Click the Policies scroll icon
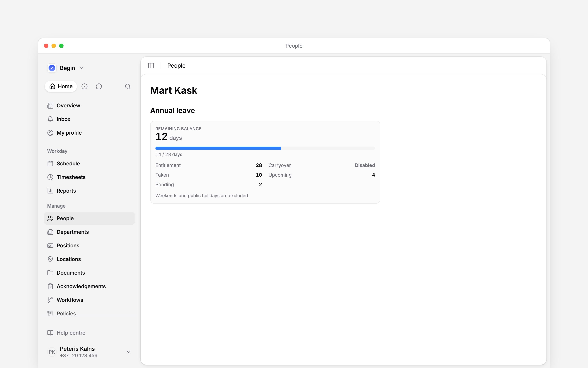 pyautogui.click(x=50, y=314)
